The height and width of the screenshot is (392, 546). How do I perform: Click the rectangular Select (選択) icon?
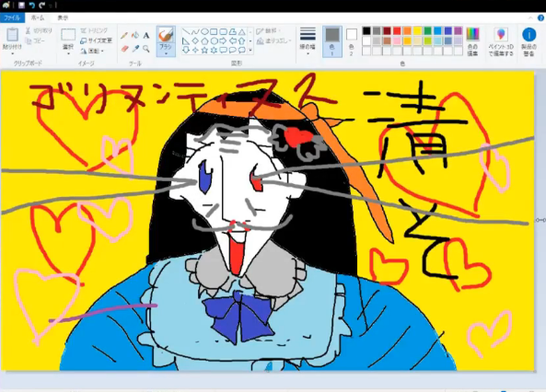[x=68, y=35]
